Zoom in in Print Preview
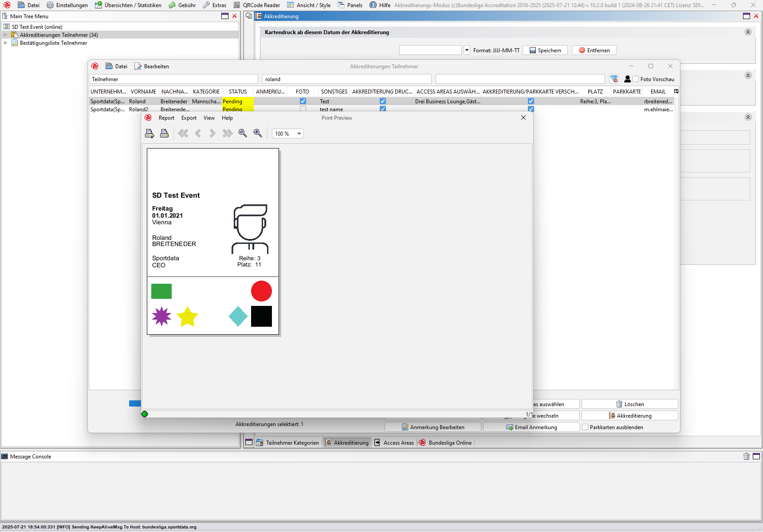Image resolution: width=763 pixels, height=532 pixels. coord(258,133)
